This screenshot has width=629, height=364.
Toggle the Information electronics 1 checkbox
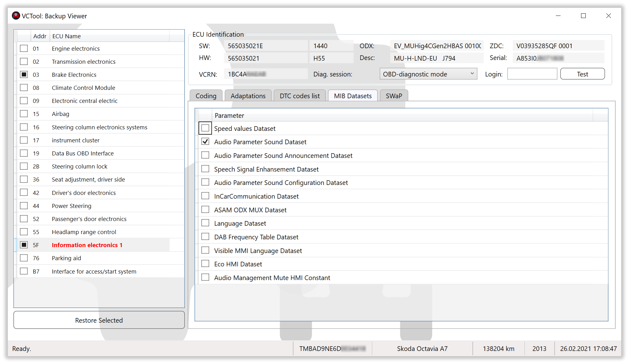pyautogui.click(x=24, y=245)
